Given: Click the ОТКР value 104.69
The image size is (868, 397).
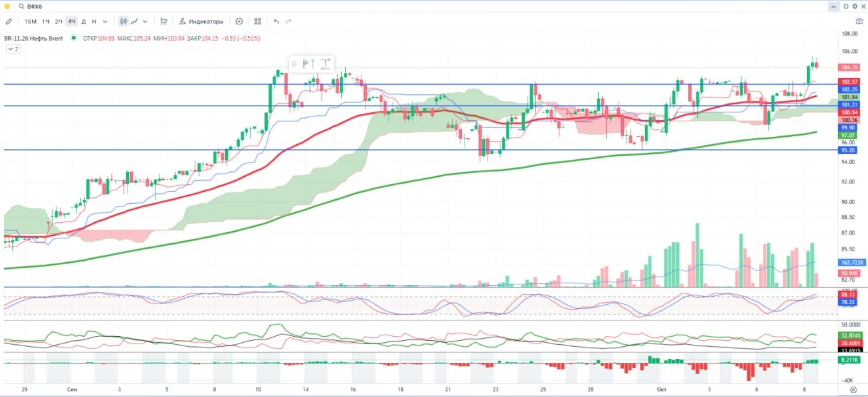Looking at the screenshot, I should pos(106,38).
